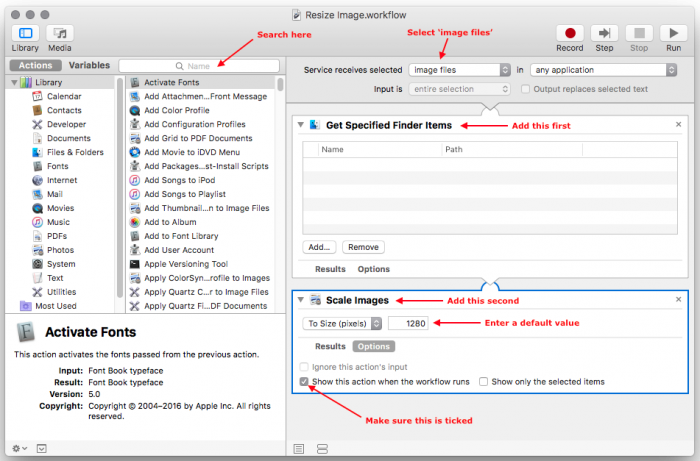Click the Add... button

[x=319, y=247]
